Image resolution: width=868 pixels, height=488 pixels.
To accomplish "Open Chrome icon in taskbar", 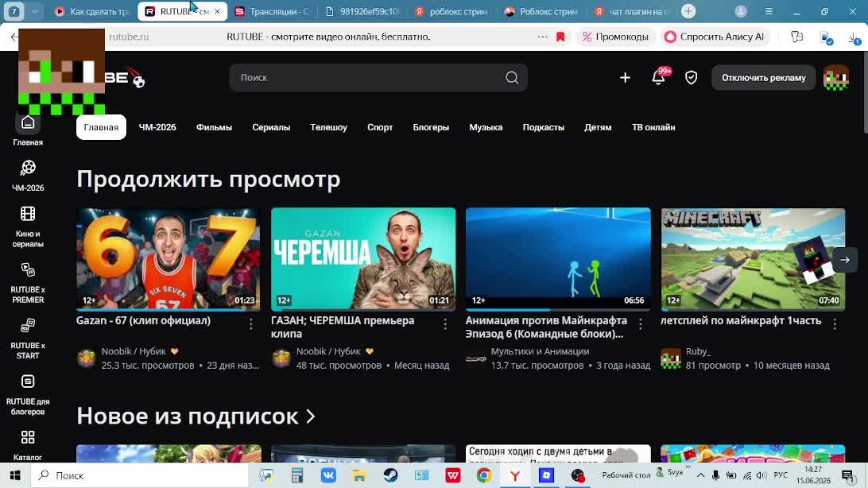I will 484,475.
